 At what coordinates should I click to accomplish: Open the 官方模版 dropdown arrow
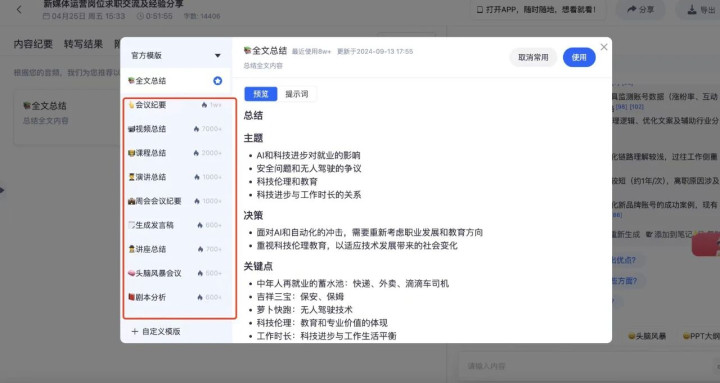[218, 56]
